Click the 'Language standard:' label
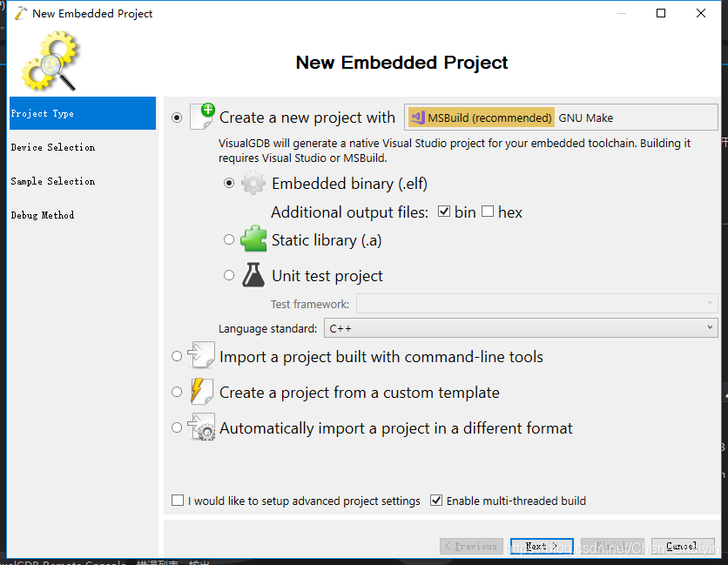Image resolution: width=728 pixels, height=565 pixels. pyautogui.click(x=268, y=329)
